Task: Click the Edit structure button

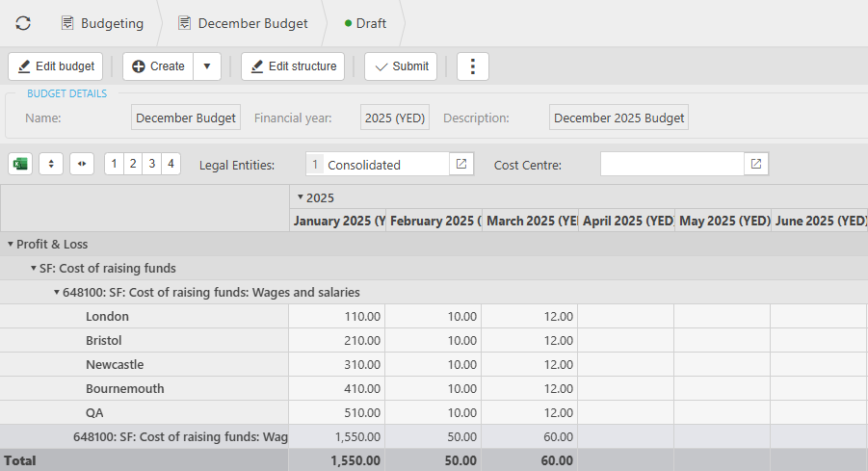Action: [x=293, y=66]
